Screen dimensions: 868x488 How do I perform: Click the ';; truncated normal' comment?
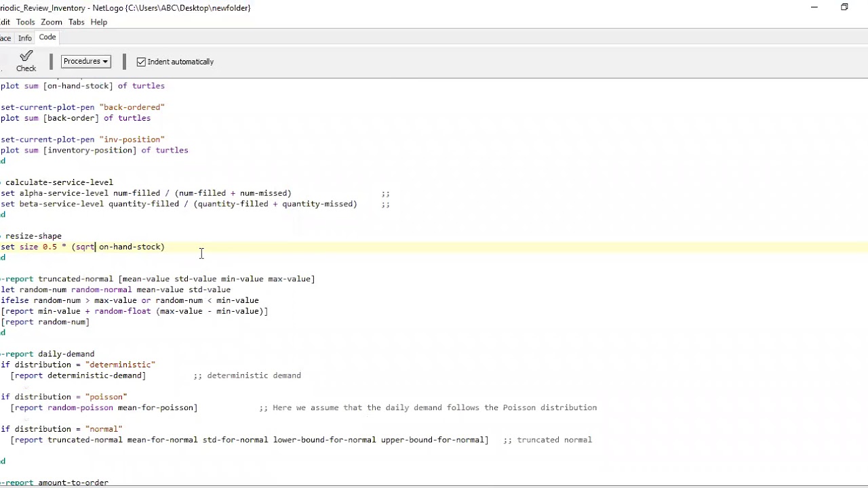pos(547,440)
